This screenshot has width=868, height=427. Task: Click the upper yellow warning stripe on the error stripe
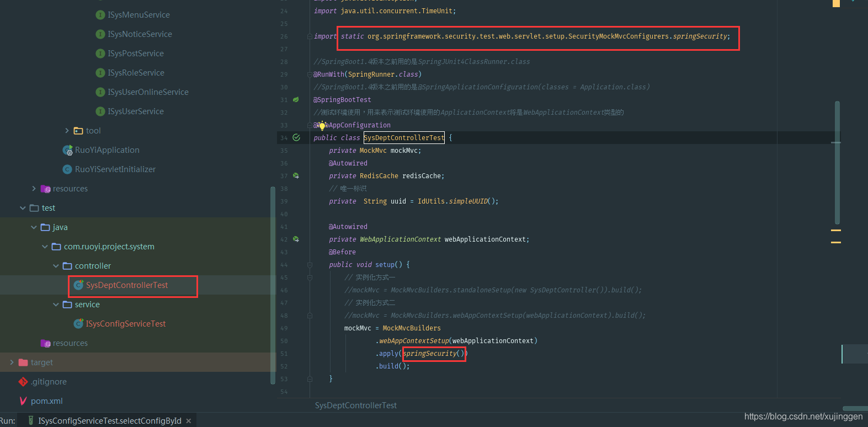[x=836, y=230]
